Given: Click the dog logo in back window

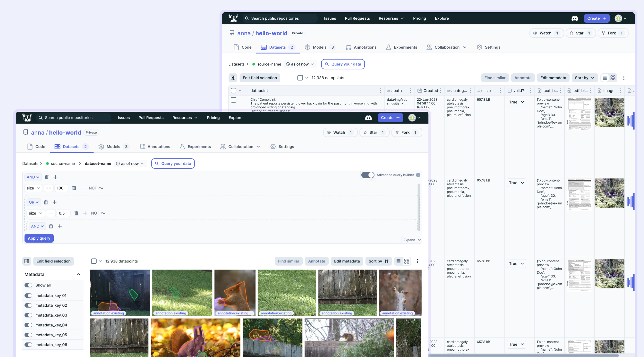Looking at the screenshot, I should [233, 18].
